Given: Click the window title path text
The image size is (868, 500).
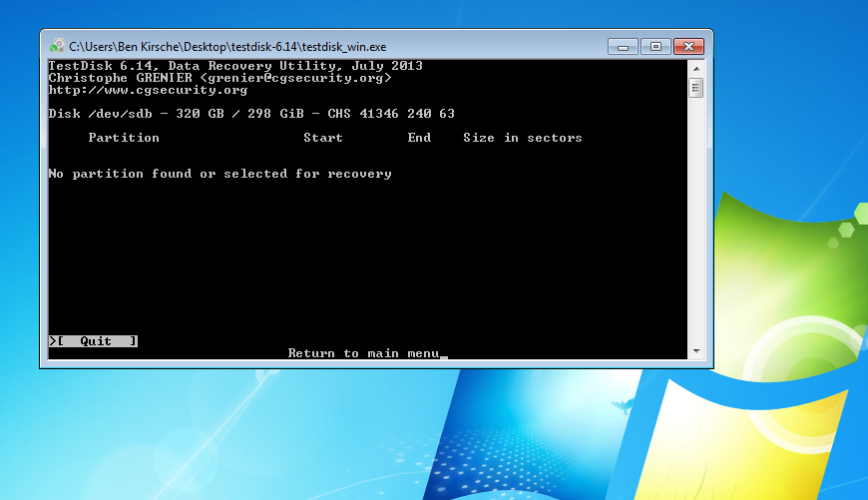Looking at the screenshot, I should [227, 47].
